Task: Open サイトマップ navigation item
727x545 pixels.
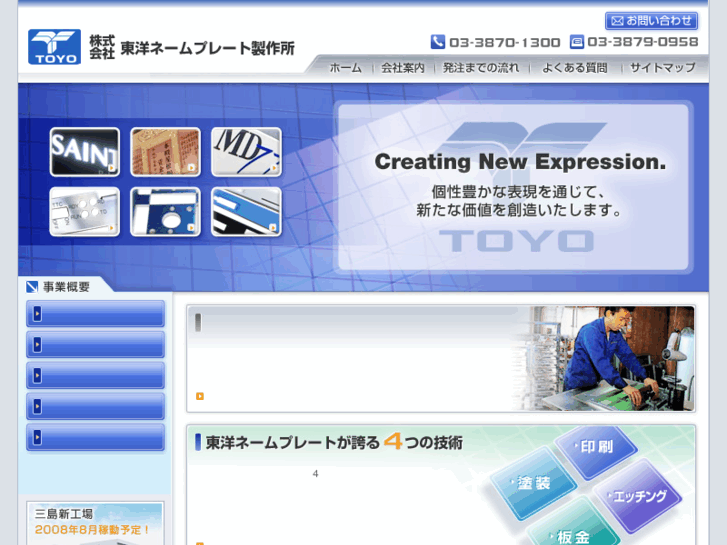Action: (x=663, y=68)
